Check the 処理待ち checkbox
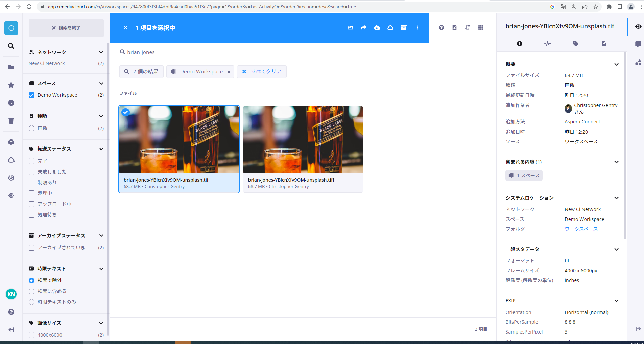 pyautogui.click(x=32, y=215)
